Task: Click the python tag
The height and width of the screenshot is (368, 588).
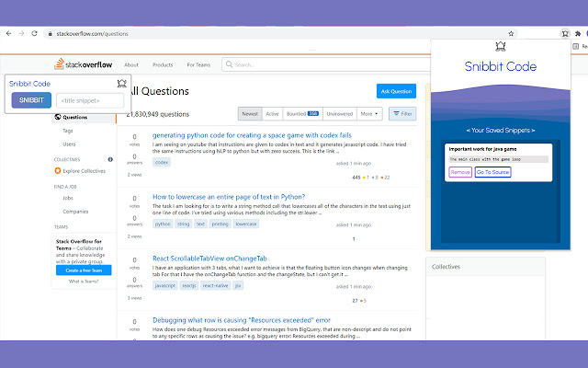Action: pos(163,224)
